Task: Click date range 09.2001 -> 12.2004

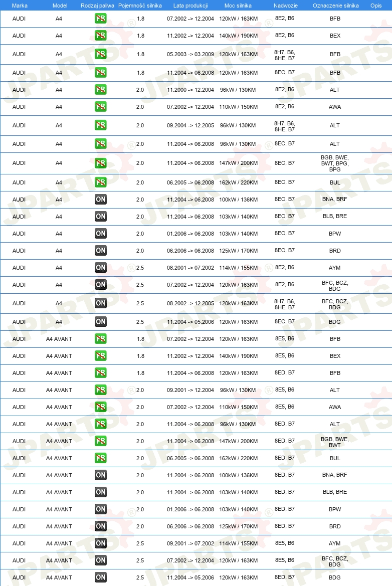Action: (190, 390)
